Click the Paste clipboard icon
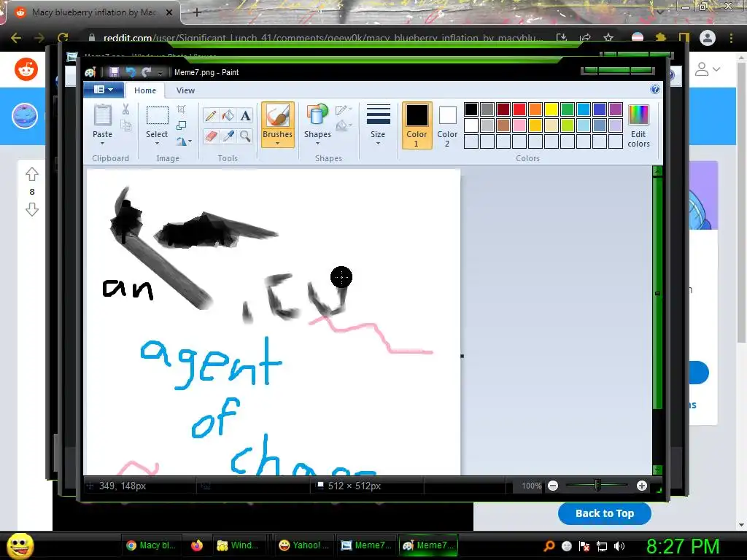The height and width of the screenshot is (560, 747). coord(102,115)
